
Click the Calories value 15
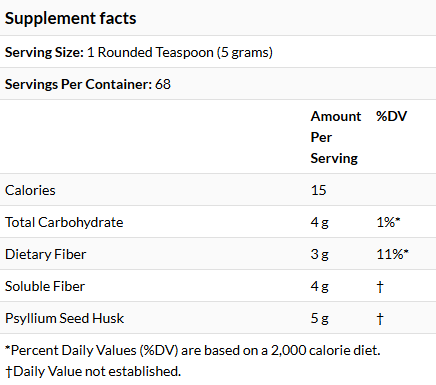tap(318, 190)
